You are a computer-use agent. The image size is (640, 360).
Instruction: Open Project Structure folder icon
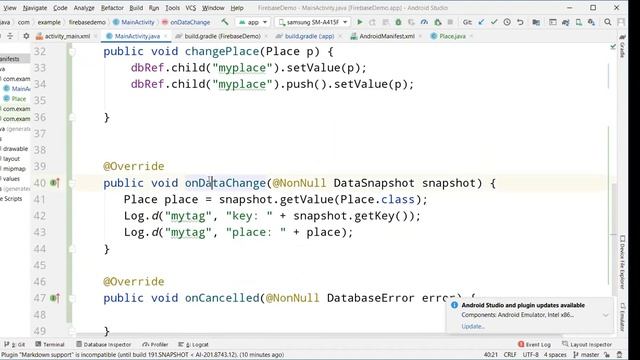pos(536,22)
